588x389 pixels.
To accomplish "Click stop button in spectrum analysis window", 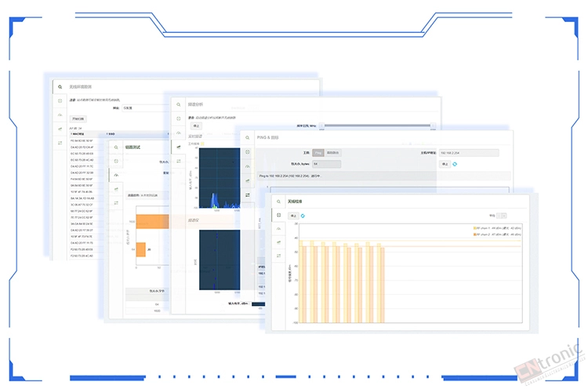I will pos(196,126).
